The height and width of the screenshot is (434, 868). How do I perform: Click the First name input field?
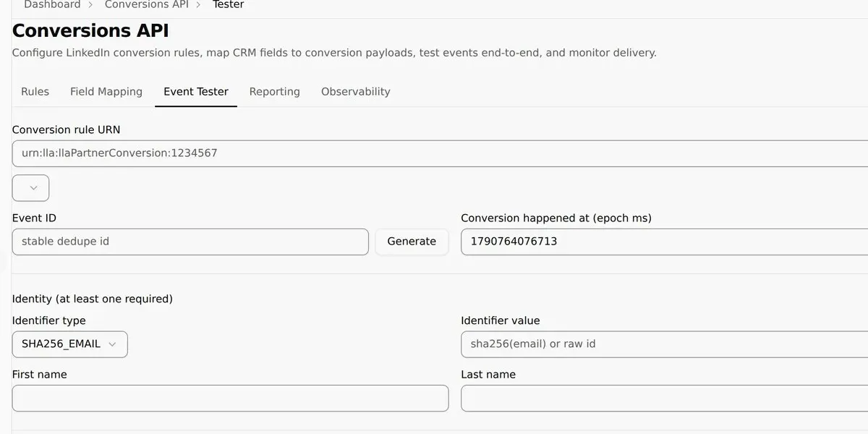coord(230,399)
